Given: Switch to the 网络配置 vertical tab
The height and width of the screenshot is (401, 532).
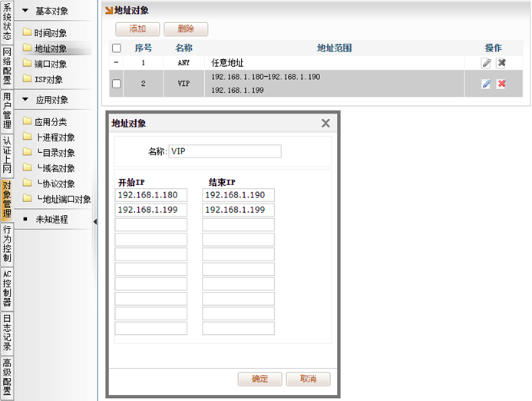Looking at the screenshot, I should [7, 65].
